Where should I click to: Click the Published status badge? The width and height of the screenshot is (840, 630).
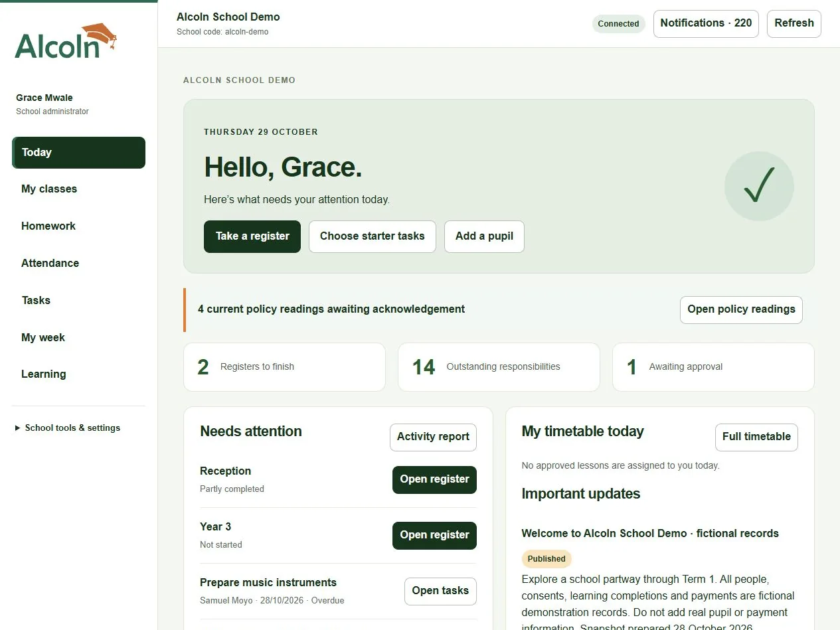pyautogui.click(x=546, y=559)
